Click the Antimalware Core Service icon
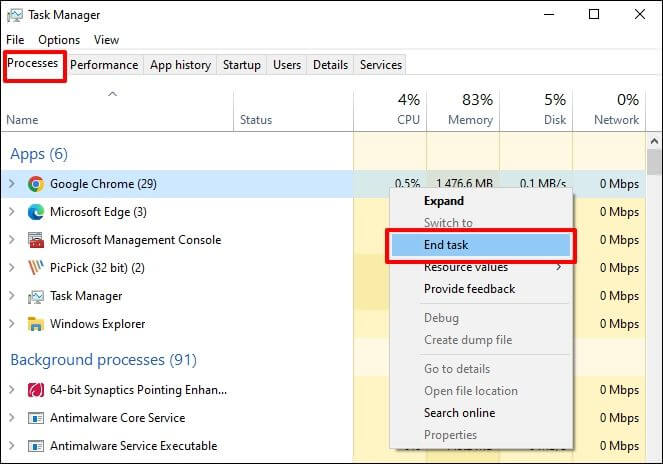The image size is (663, 464). [x=36, y=418]
